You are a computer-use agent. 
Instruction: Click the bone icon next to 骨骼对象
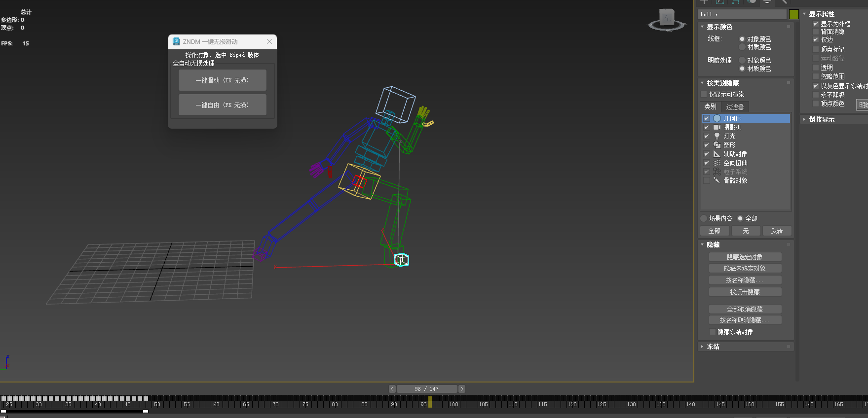click(717, 180)
